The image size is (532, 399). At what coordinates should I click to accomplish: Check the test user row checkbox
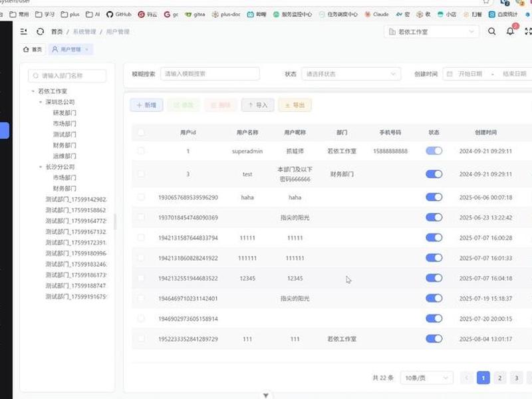pos(141,174)
